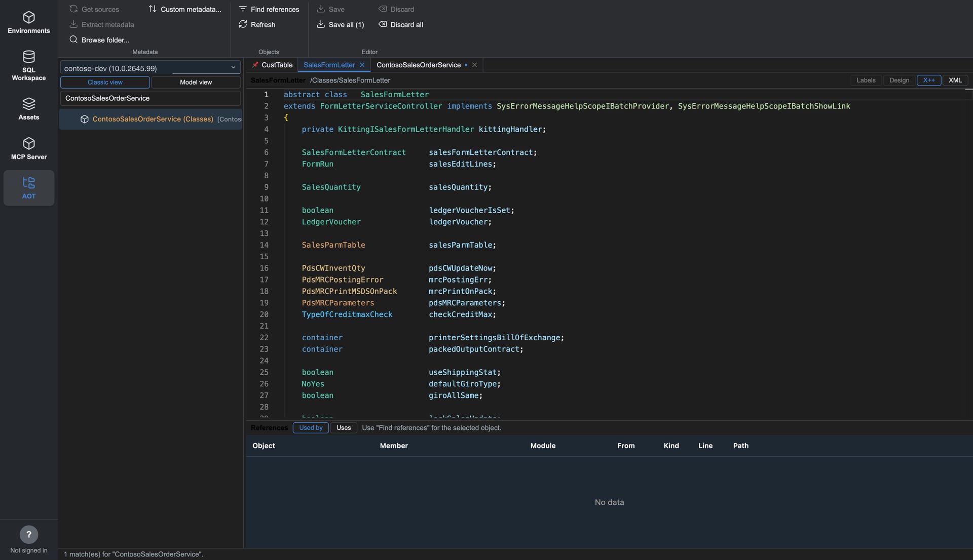This screenshot has height=560, width=973.
Task: Click line number 16 in gutter
Action: (x=264, y=268)
